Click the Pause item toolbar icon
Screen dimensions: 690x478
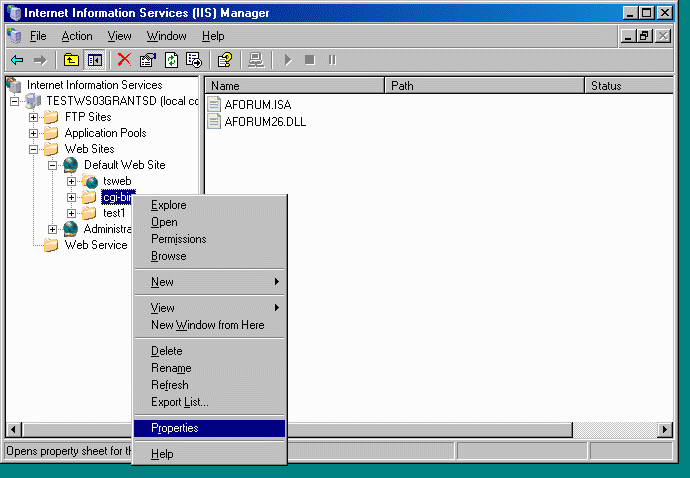click(x=332, y=59)
